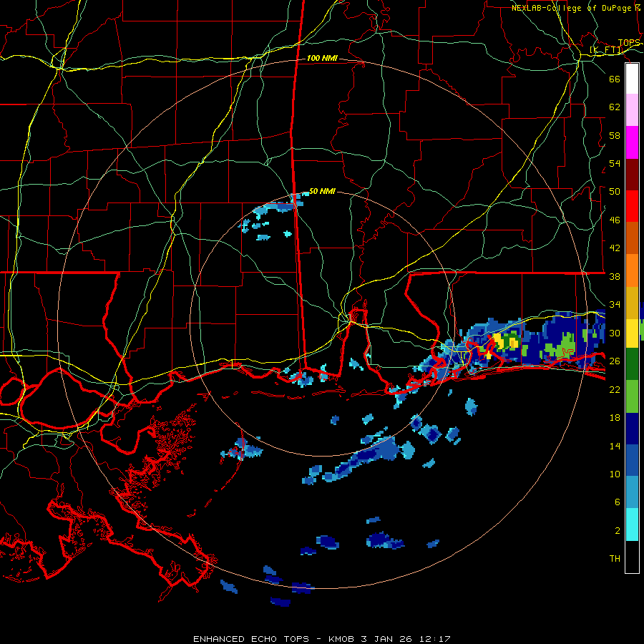Click the navy blue legend swatch
Viewport: 644px width, 644px height.
click(632, 429)
